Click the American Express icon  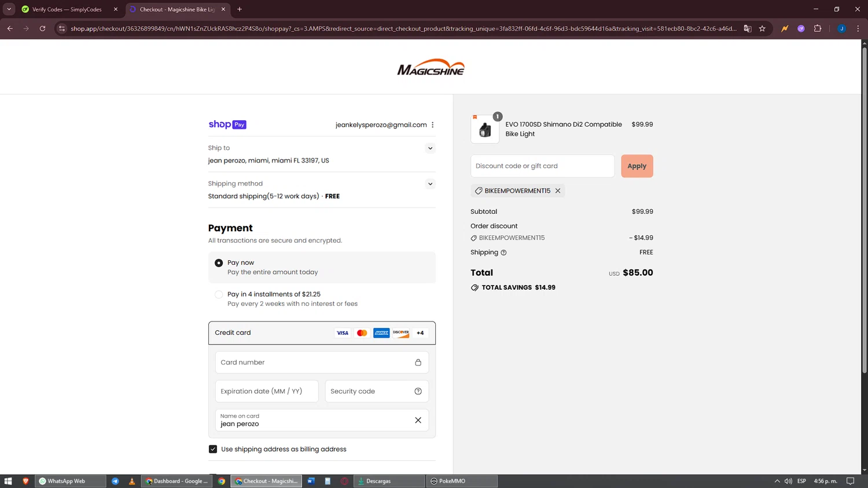(381, 333)
